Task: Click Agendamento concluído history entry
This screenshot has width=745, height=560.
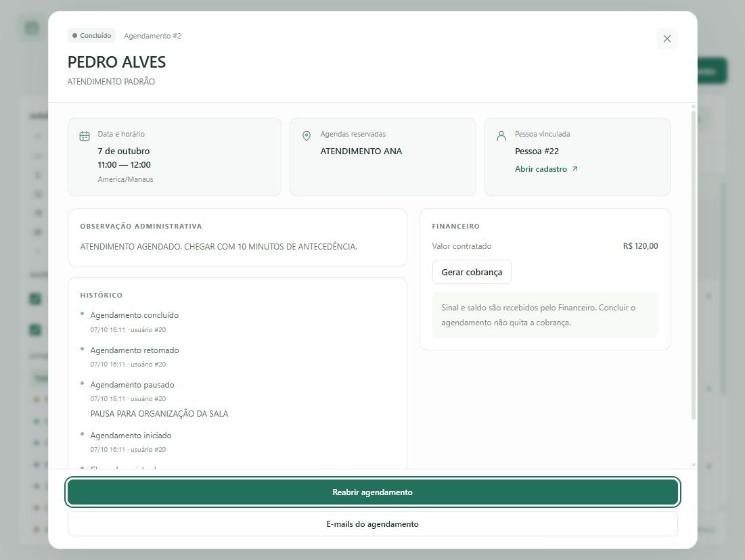Action: pos(135,315)
